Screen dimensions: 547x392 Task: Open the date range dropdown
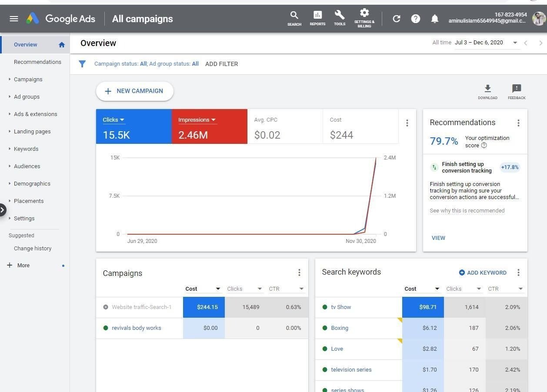(515, 43)
